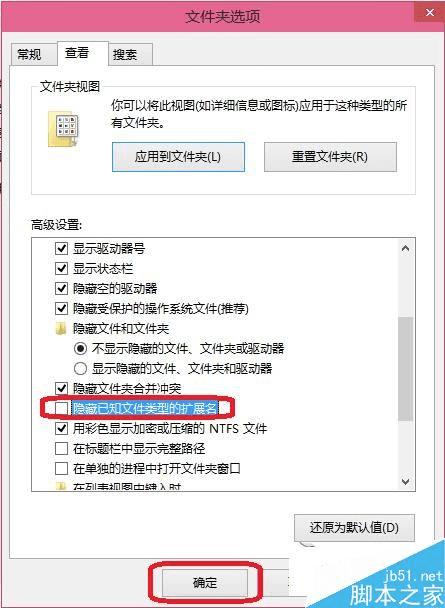The width and height of the screenshot is (445, 608).
Task: Toggle 隐藏空的驱动器 checkbox
Action: [61, 289]
